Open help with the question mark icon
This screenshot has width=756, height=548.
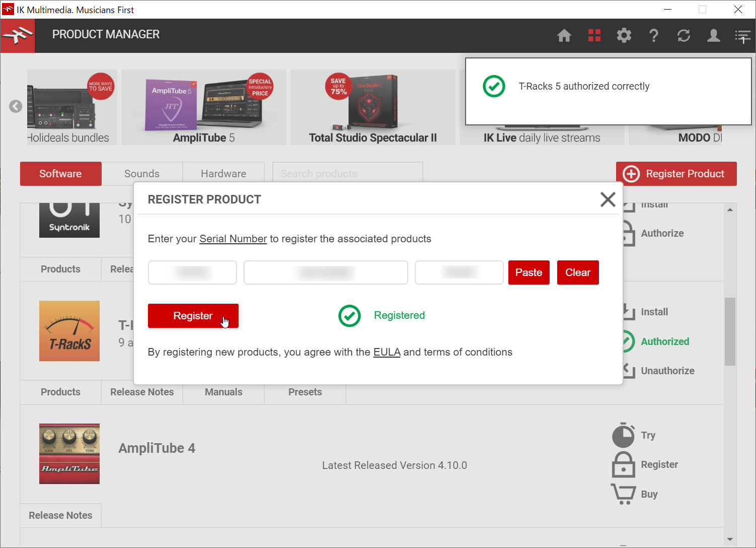654,35
